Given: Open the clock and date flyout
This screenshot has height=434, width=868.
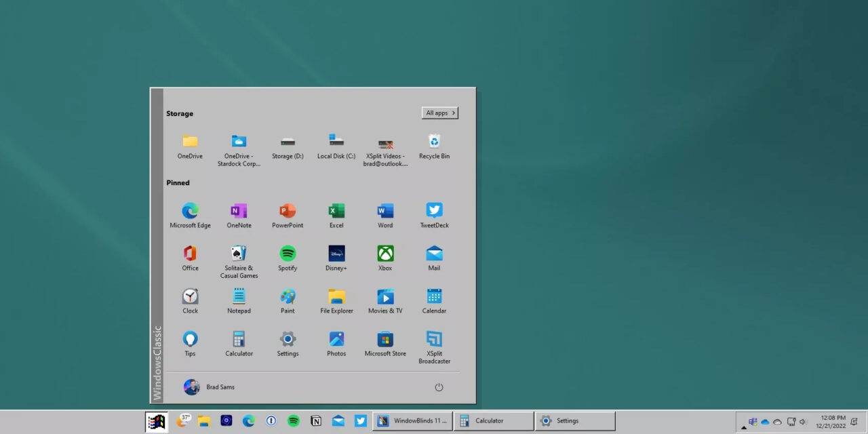Looking at the screenshot, I should pos(832,422).
